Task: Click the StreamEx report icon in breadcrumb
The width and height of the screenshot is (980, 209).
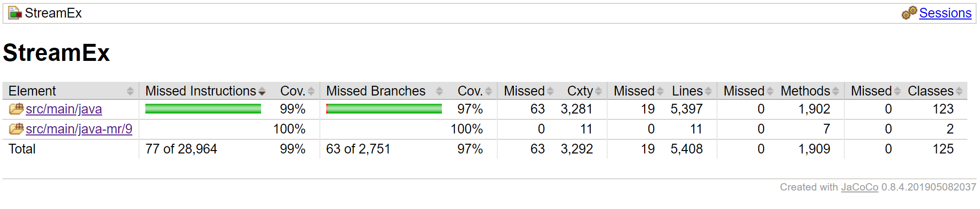Action: (x=15, y=13)
